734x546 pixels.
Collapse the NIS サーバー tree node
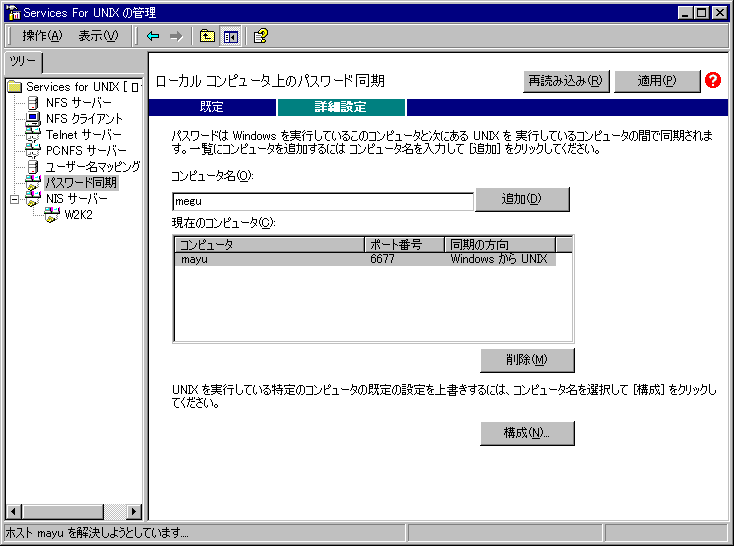[15, 199]
